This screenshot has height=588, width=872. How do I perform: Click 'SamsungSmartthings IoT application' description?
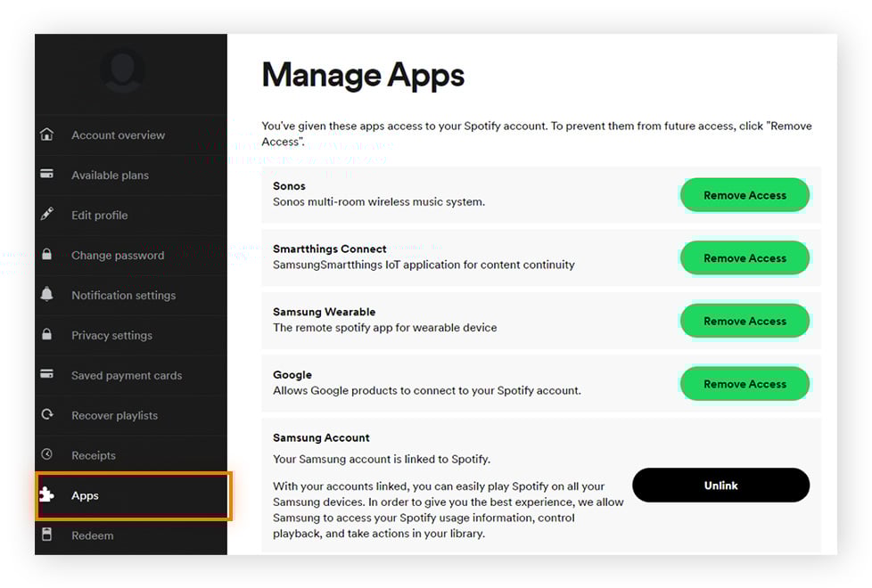(x=424, y=265)
